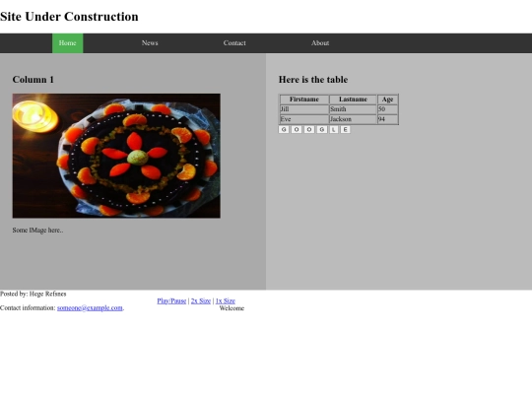Follow the Play/Pause link
532x399 pixels.
pyautogui.click(x=171, y=300)
